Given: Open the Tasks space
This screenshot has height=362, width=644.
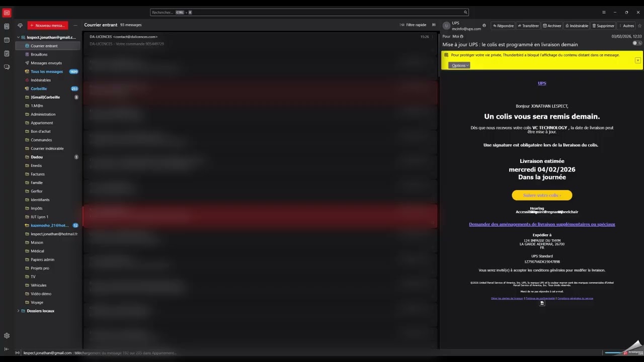Looking at the screenshot, I should point(7,53).
